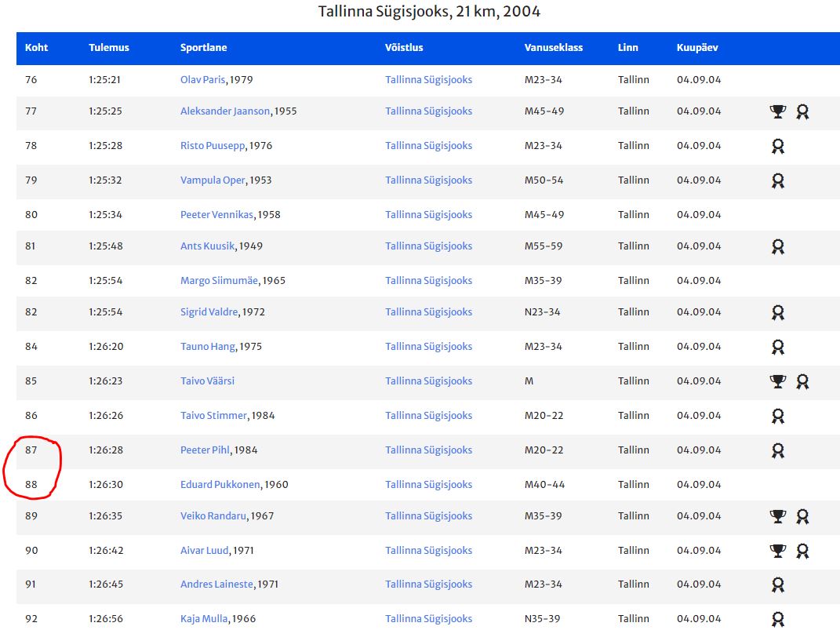Open Tallinna Sügisjooks link in Peeter Vennikas row
This screenshot has width=840, height=630.
point(428,214)
